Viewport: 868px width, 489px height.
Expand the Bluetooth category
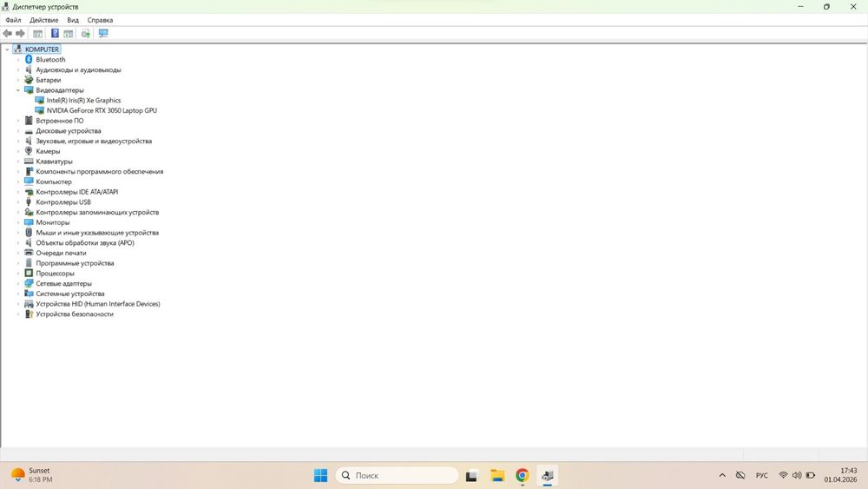(17, 59)
